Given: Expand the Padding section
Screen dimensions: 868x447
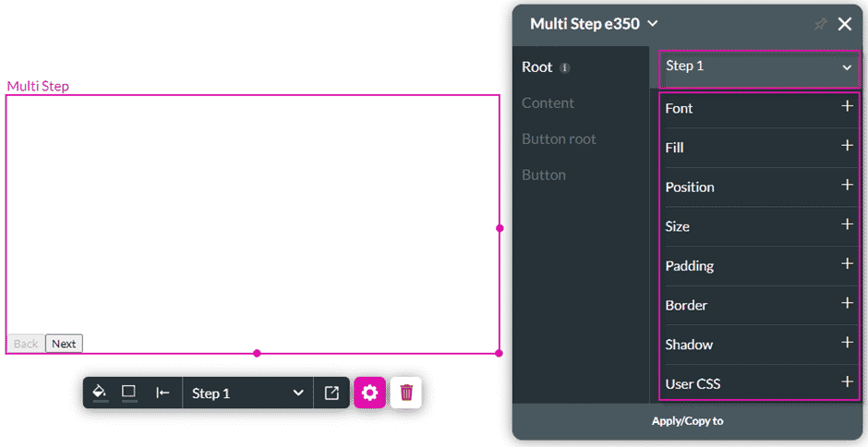Looking at the screenshot, I should coord(759,265).
